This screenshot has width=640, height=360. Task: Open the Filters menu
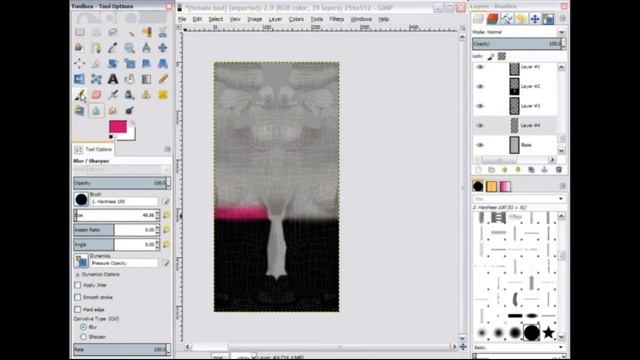pos(336,19)
